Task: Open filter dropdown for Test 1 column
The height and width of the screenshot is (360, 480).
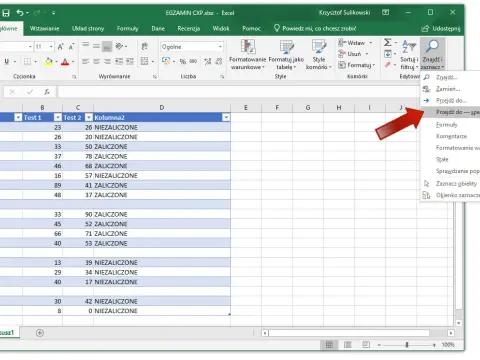Action: point(58,117)
